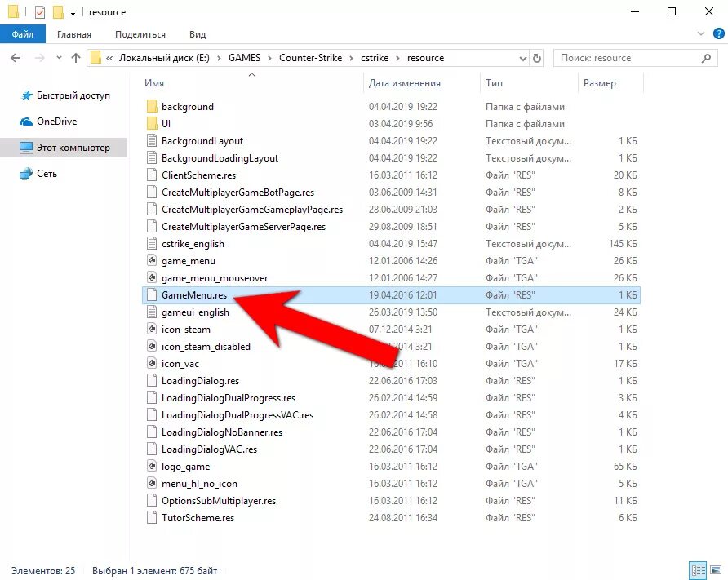The image size is (728, 580).
Task: Select LoadingDialog.res file name
Action: pos(200,381)
